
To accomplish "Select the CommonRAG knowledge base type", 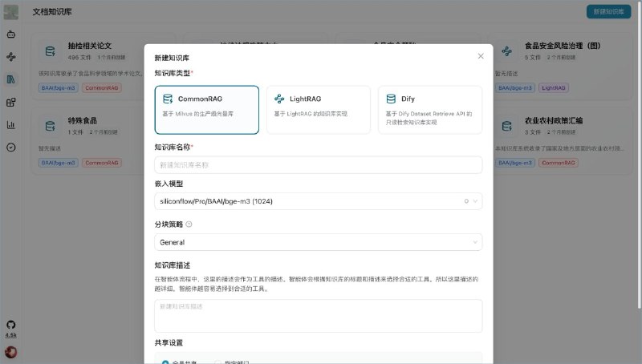I will [x=207, y=110].
